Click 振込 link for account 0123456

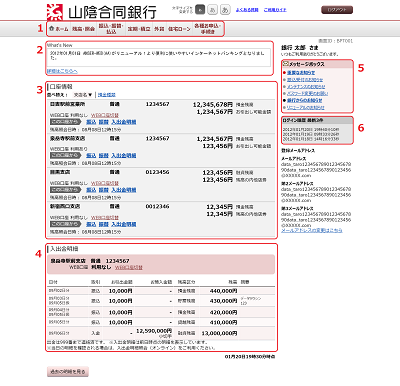91,190
